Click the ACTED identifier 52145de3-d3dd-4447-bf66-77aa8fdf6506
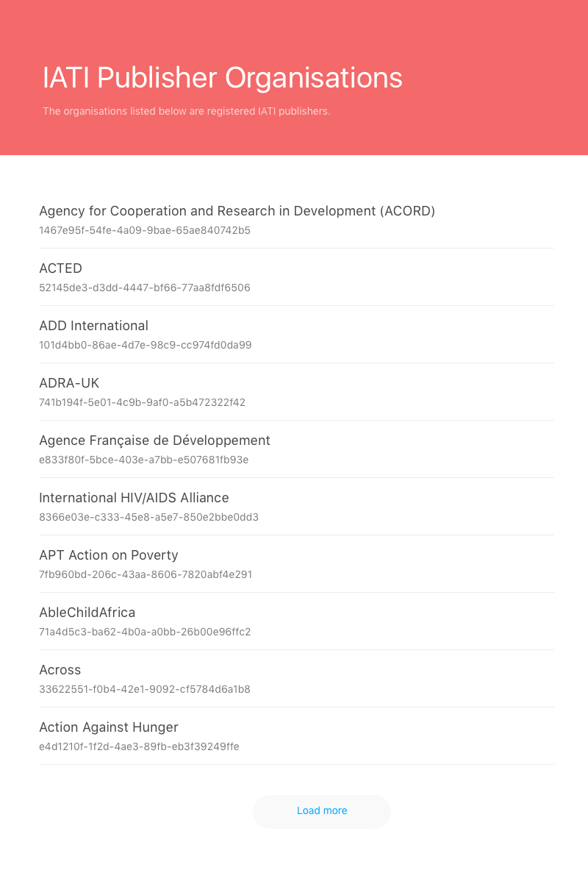The image size is (588, 870). [x=145, y=288]
